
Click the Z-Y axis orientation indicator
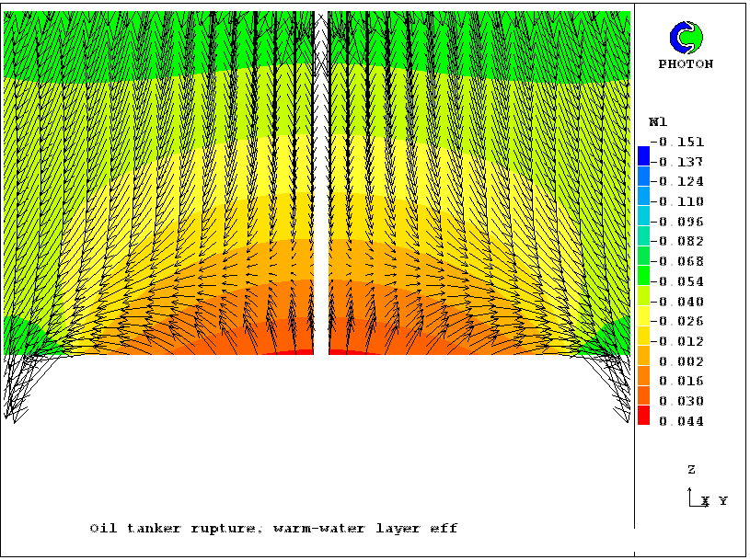point(696,497)
